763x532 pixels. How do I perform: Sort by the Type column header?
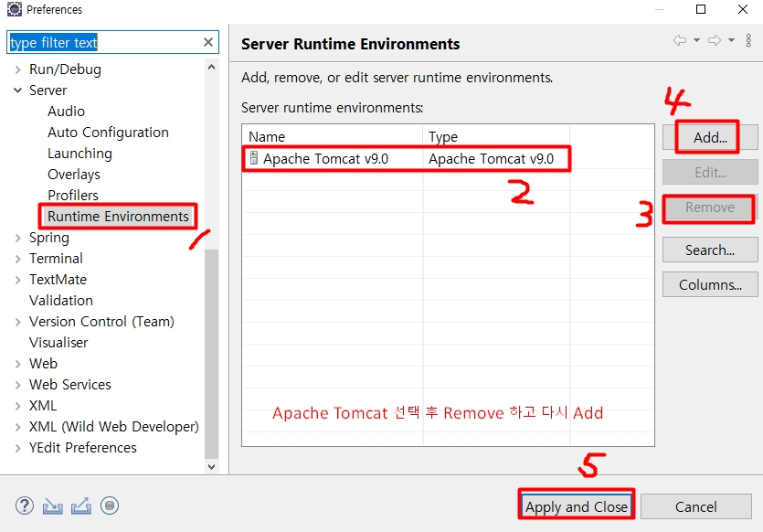[x=496, y=137]
